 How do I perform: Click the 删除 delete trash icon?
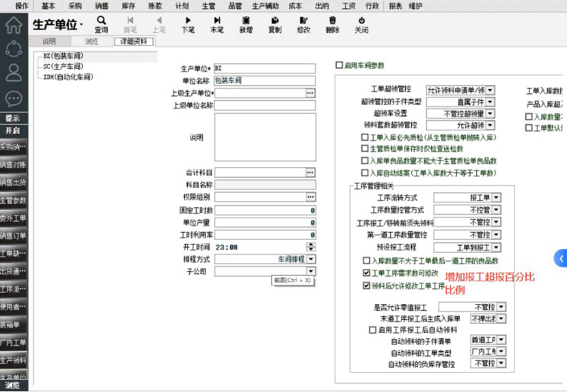point(333,24)
